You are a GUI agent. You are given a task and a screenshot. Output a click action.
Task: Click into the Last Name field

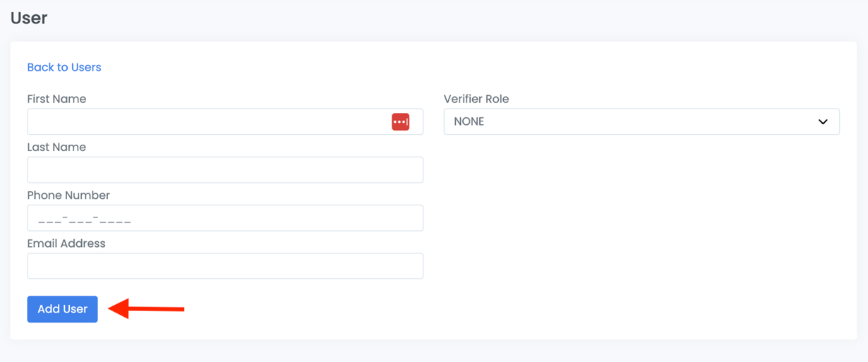[224, 170]
